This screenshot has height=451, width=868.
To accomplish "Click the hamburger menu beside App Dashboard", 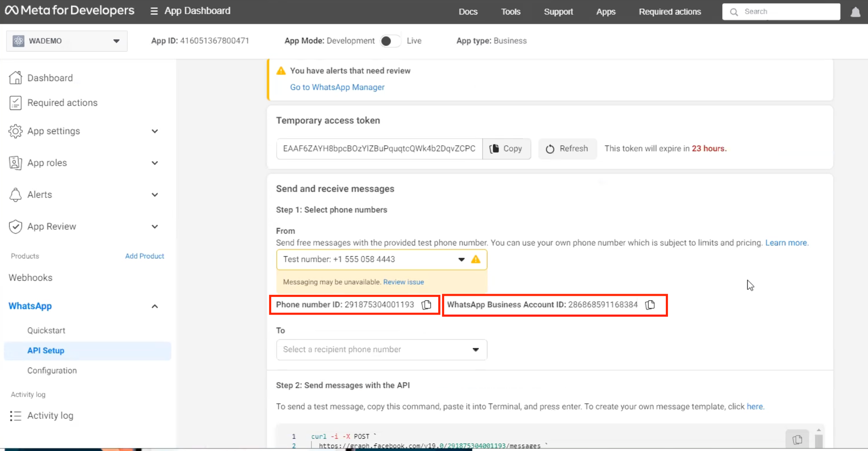I will click(x=154, y=11).
